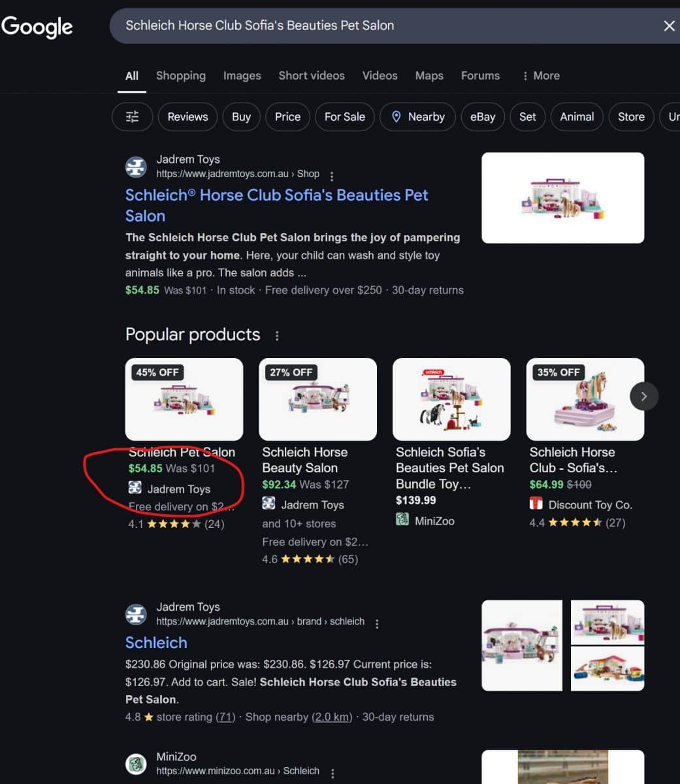
Task: Open the 35% OFF Horse Club product image
Action: (x=585, y=399)
